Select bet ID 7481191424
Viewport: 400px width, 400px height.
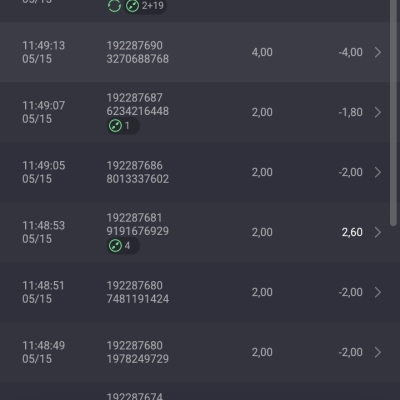click(x=138, y=299)
